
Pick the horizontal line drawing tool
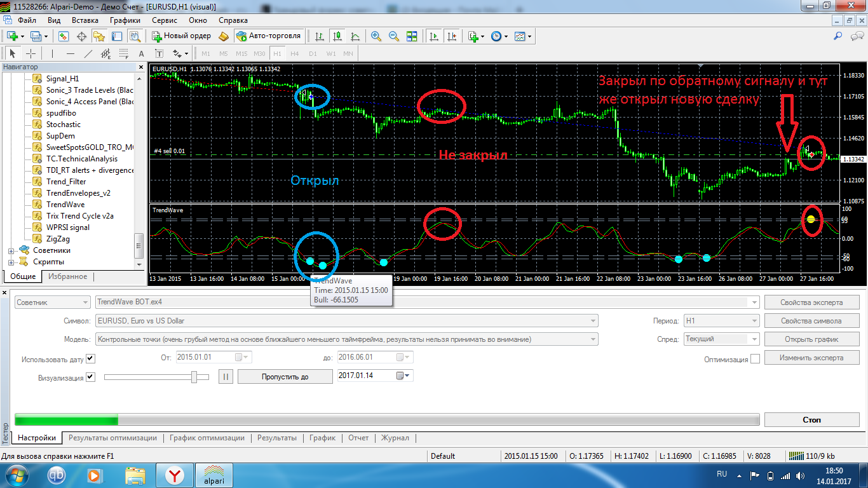tap(70, 53)
